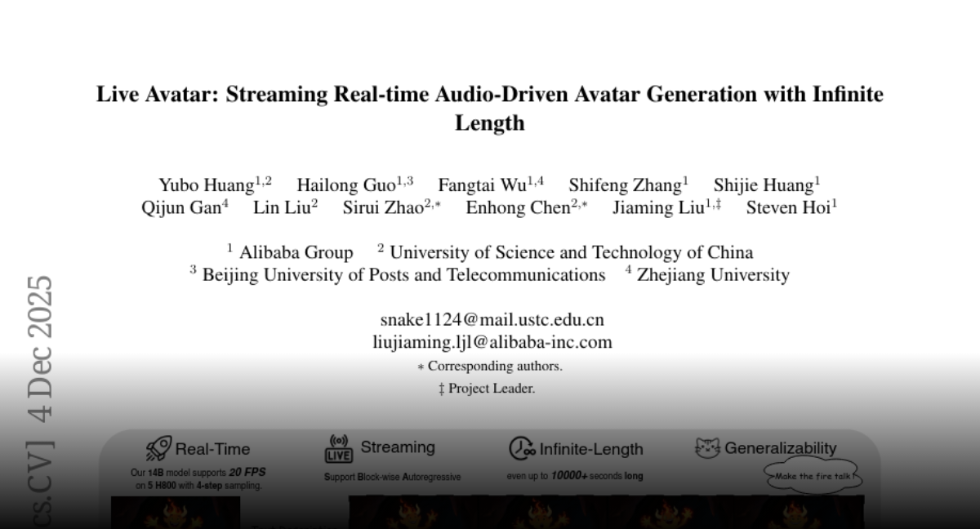Click the 'Streaming' feature heading
980x529 pixels.
(398, 447)
